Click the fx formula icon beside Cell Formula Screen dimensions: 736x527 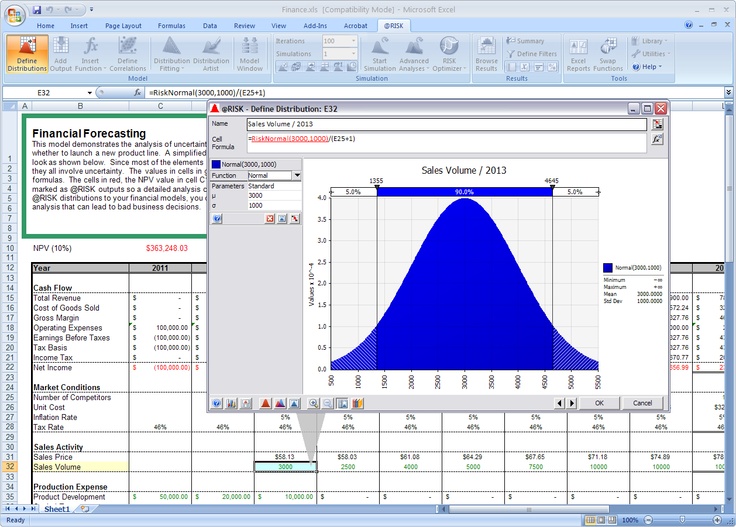pos(657,139)
